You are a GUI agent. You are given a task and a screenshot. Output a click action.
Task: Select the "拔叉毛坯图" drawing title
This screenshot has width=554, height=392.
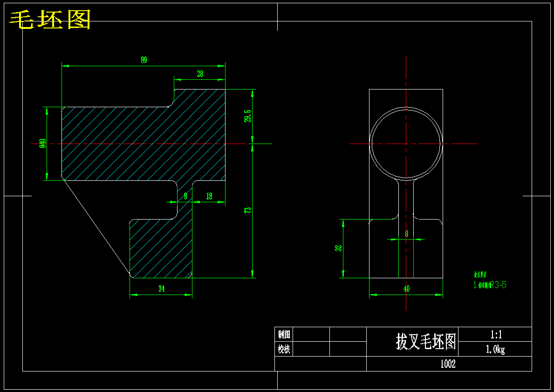[x=426, y=342]
